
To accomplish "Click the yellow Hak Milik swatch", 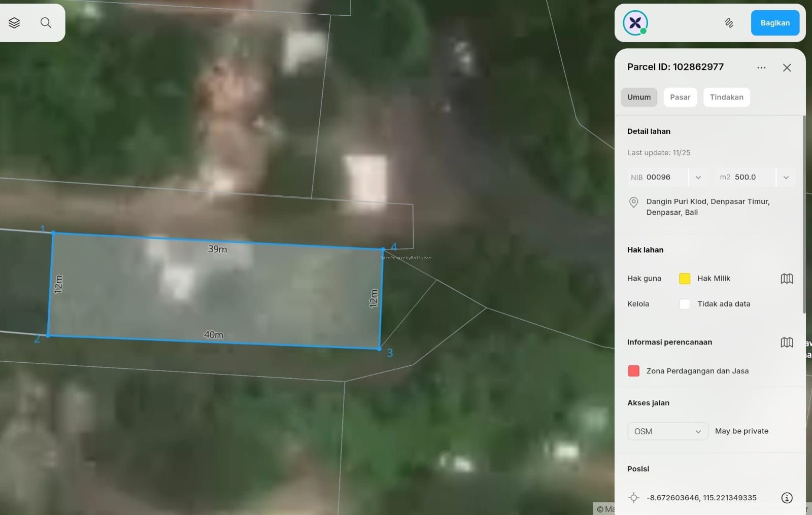I will click(685, 279).
